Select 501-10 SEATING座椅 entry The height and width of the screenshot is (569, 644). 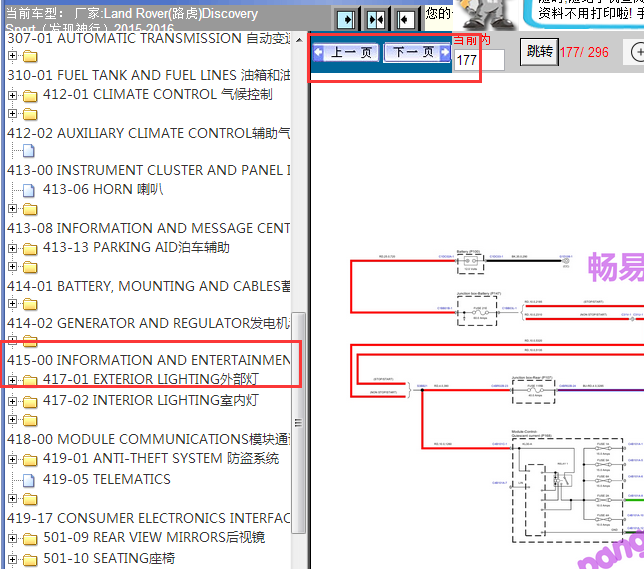(x=109, y=558)
